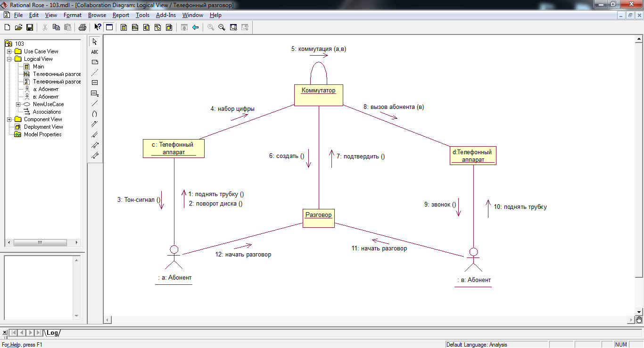Image resolution: width=644 pixels, height=348 pixels.
Task: Select the Link Message arrow tool
Action: (95, 124)
